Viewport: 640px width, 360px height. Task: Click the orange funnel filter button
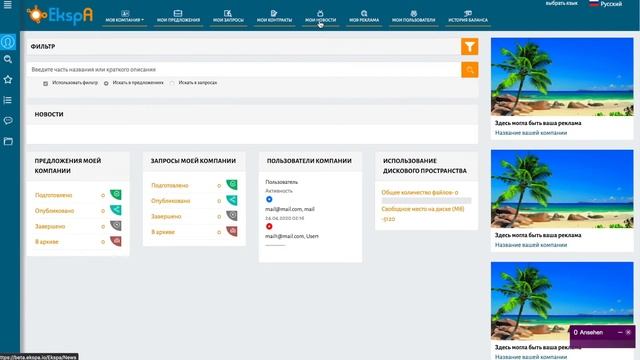pyautogui.click(x=469, y=47)
